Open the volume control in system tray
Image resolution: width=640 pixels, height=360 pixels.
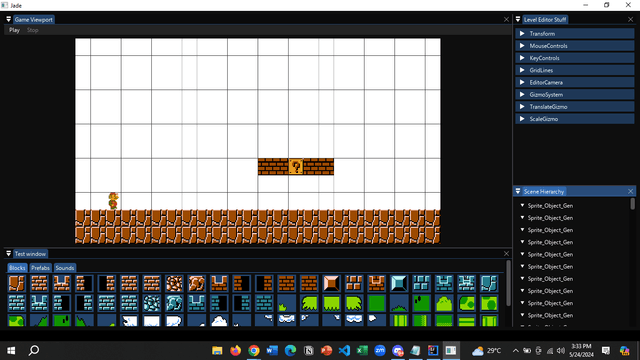tap(561, 351)
